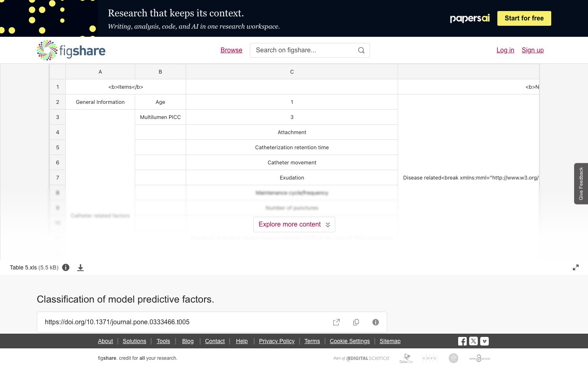Expand Explore more content
The image size is (588, 368).
pos(294,224)
